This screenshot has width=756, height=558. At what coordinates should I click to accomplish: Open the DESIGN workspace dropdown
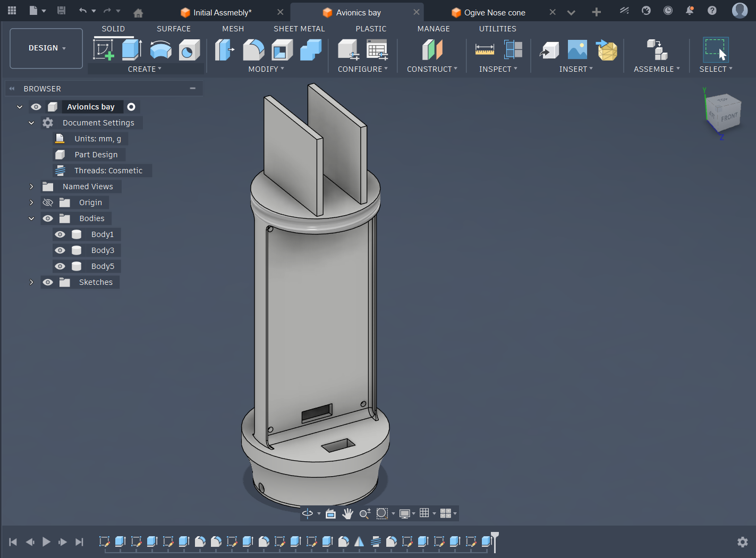[x=47, y=48]
